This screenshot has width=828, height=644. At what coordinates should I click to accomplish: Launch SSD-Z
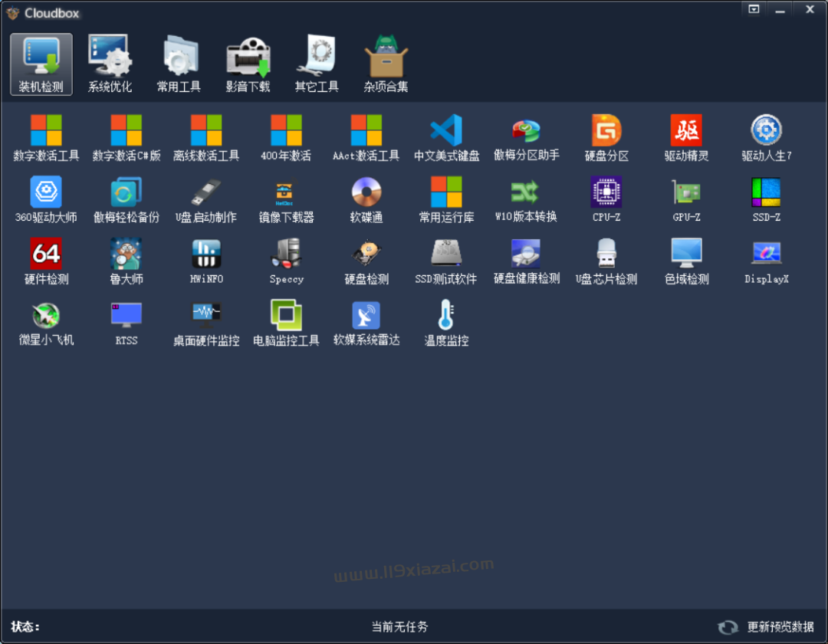[x=767, y=199]
